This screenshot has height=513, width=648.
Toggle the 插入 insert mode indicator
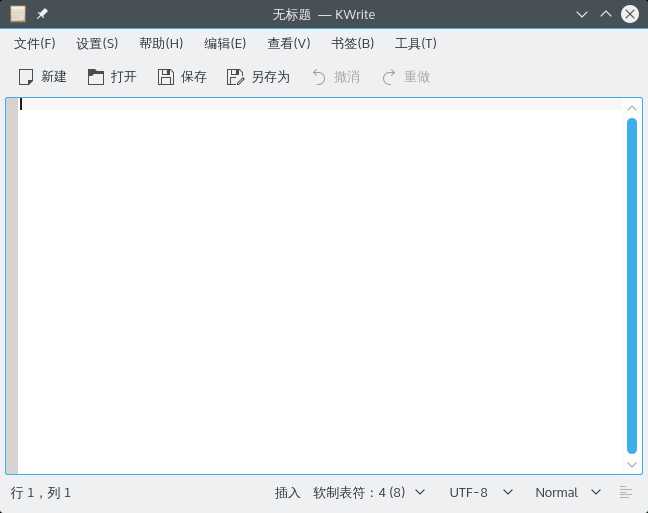[288, 493]
